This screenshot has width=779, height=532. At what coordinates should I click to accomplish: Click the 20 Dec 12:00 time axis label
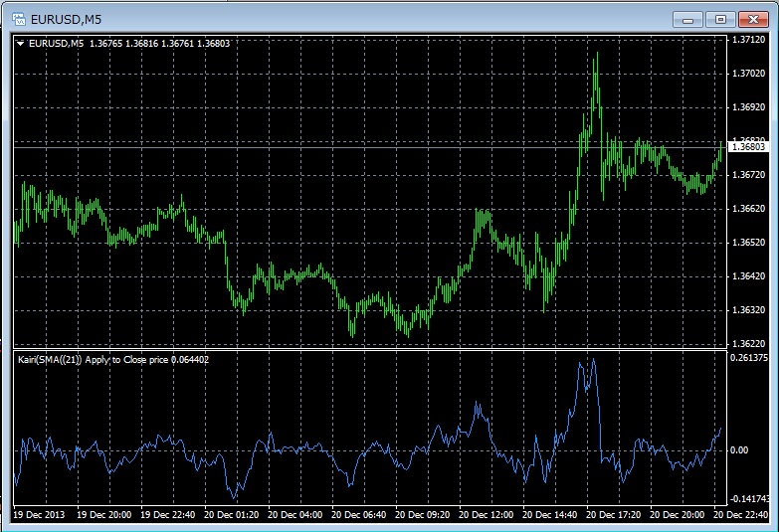[487, 515]
